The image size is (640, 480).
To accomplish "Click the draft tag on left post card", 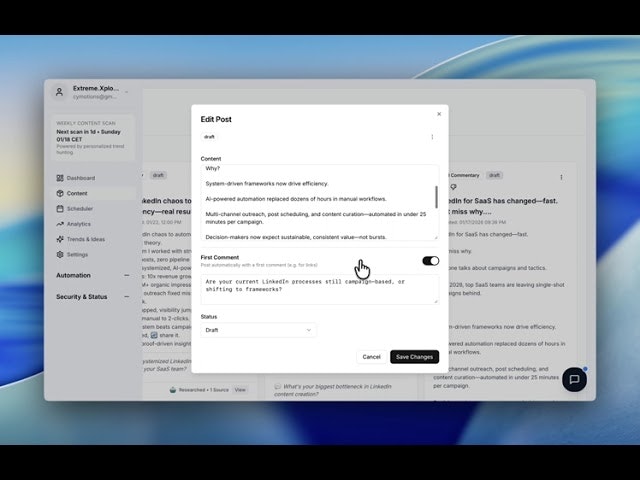I will (158, 175).
